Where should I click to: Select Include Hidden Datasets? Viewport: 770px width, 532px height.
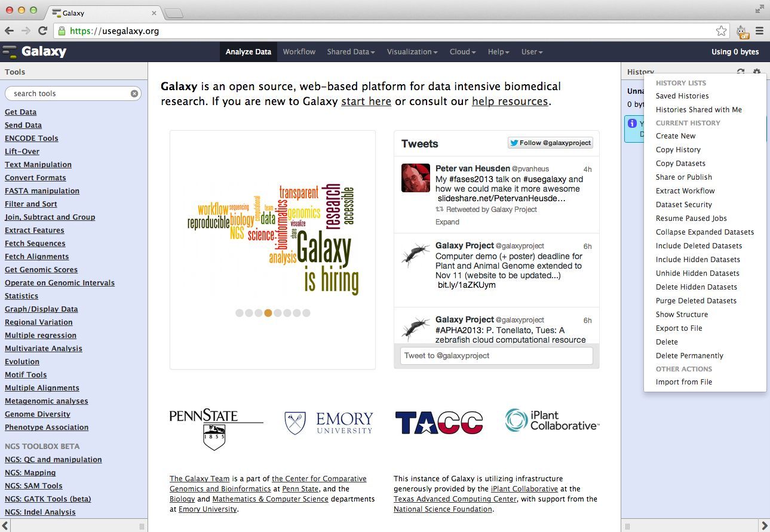click(x=698, y=259)
